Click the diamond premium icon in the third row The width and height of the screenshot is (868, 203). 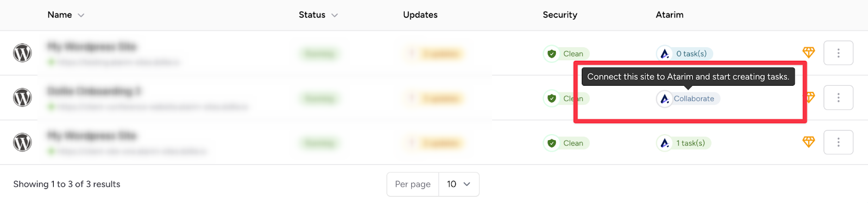click(808, 142)
